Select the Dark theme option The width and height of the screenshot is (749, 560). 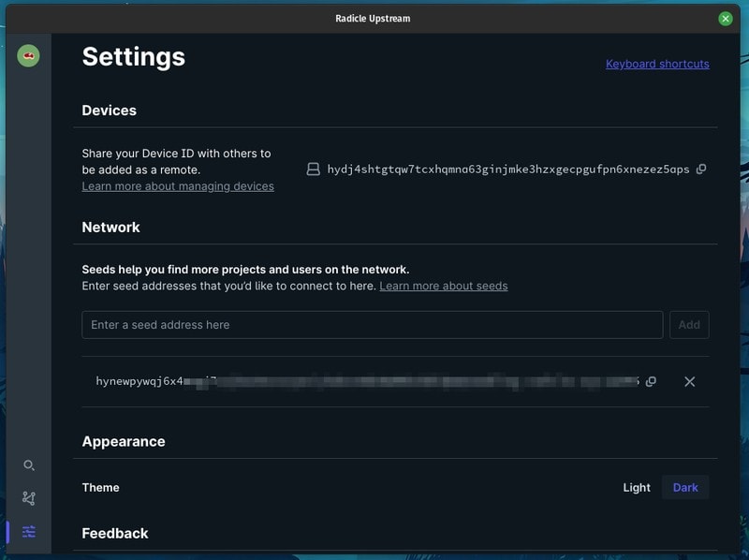[685, 487]
